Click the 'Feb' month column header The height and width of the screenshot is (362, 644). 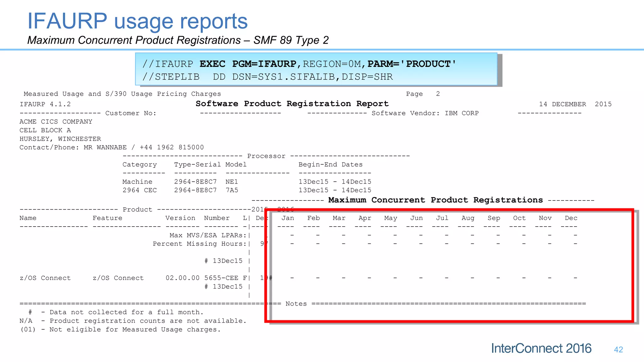(x=314, y=218)
